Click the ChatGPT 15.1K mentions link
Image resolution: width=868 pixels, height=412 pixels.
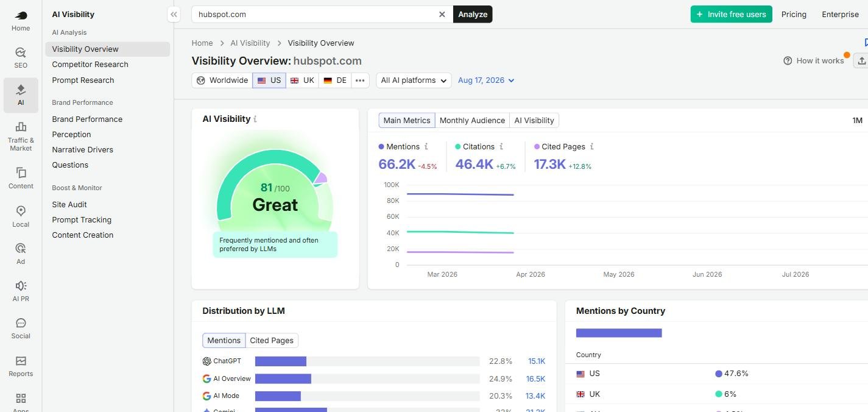click(x=537, y=361)
